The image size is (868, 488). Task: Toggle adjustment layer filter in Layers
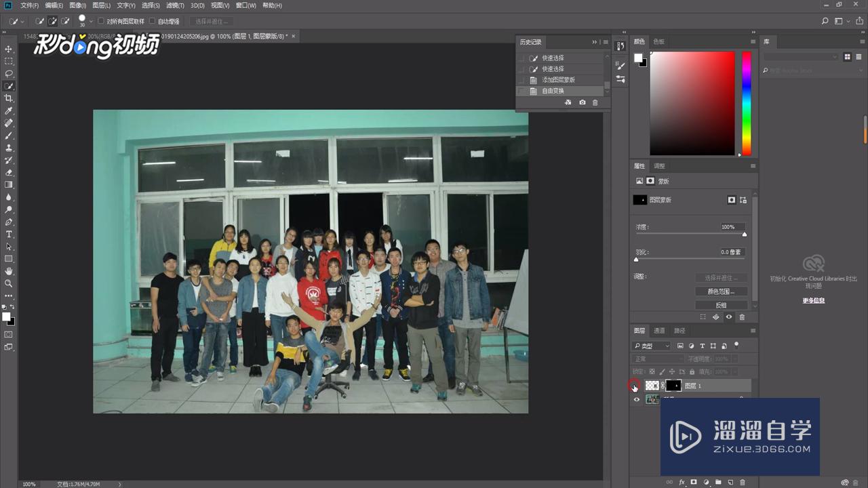(691, 346)
